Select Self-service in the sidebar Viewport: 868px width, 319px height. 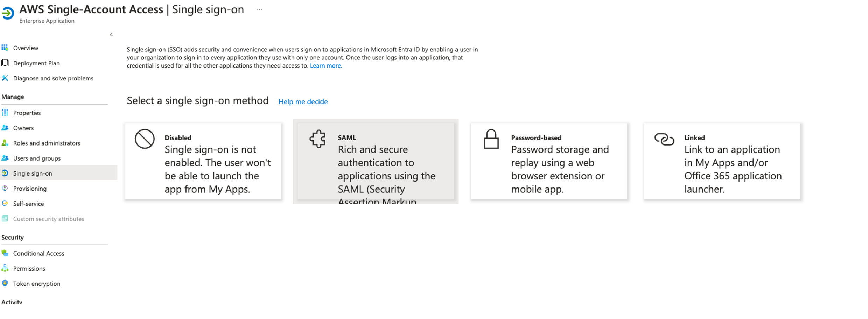(28, 204)
